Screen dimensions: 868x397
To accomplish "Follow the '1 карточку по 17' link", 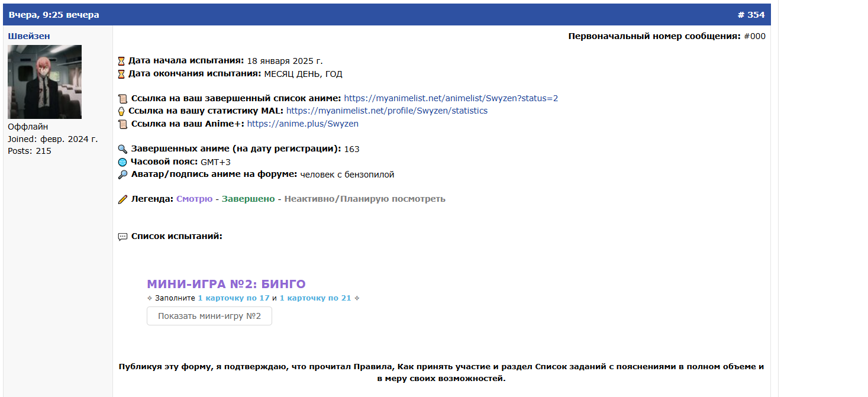I will 234,298.
